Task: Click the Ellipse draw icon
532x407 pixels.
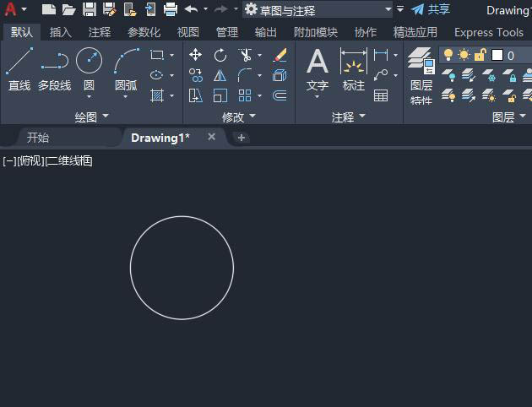Action: (x=157, y=75)
